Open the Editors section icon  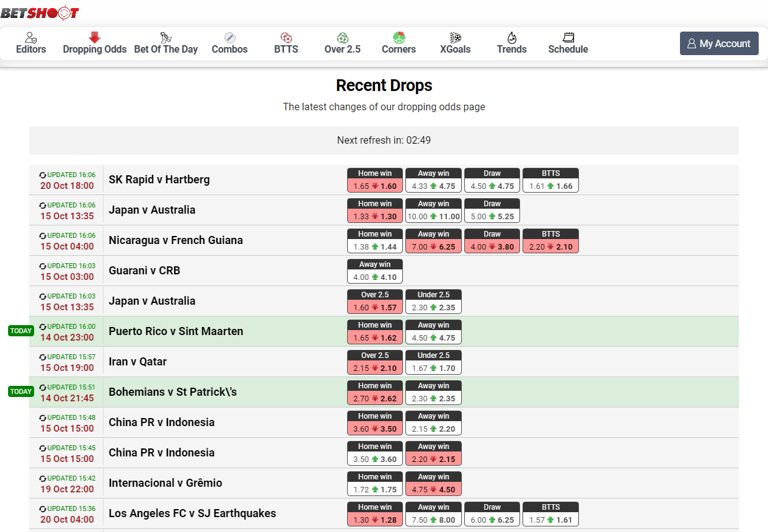31,38
